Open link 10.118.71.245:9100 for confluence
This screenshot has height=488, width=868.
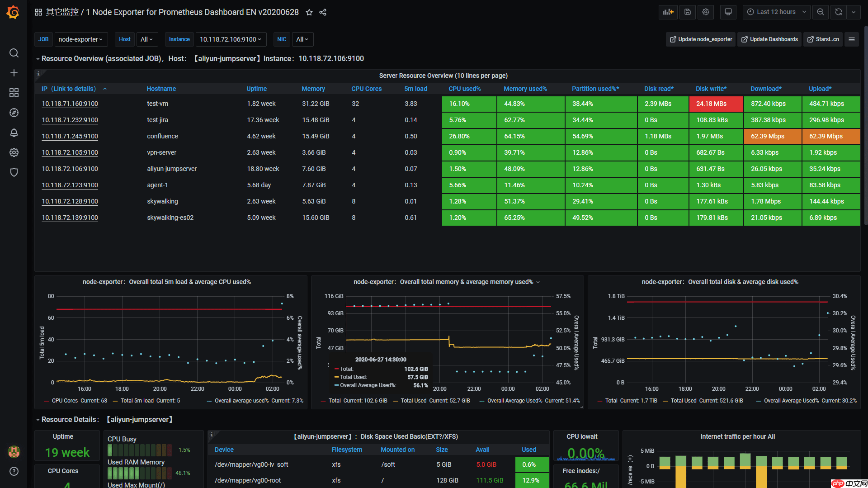click(70, 136)
